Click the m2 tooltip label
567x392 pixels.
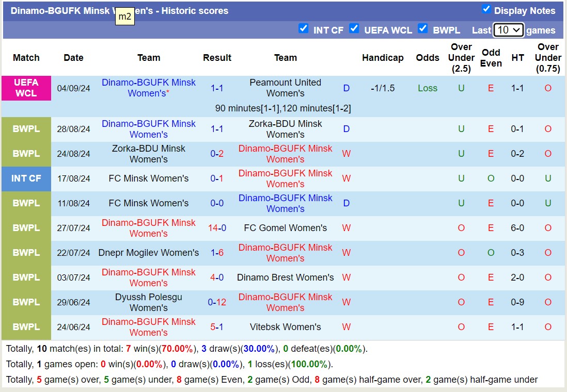tap(125, 17)
